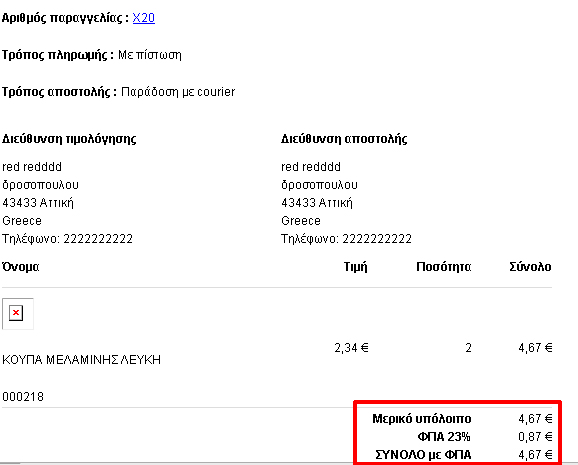
Task: Click shipping phone 'Τηλέφωνο: 2222222222'
Action: (347, 239)
